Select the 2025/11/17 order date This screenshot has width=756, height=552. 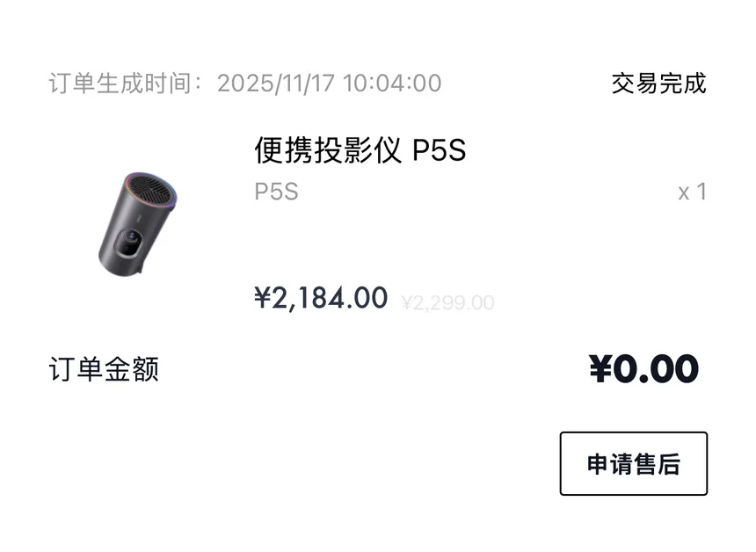point(276,84)
